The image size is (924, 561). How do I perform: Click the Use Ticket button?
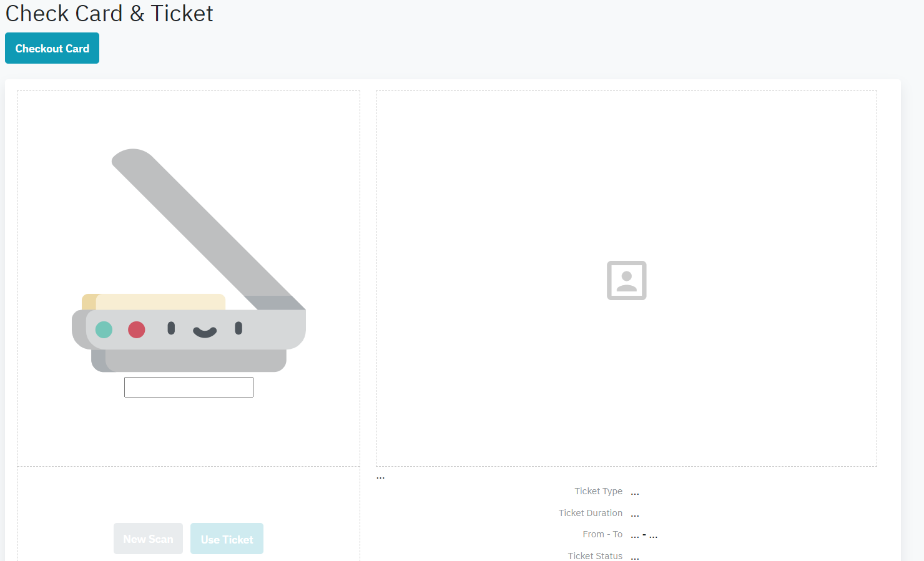(227, 539)
